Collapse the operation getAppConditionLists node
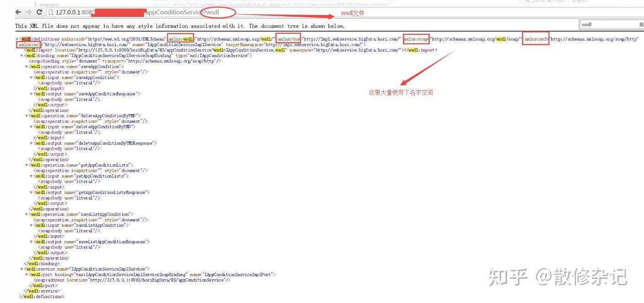The image size is (644, 303). click(x=26, y=165)
